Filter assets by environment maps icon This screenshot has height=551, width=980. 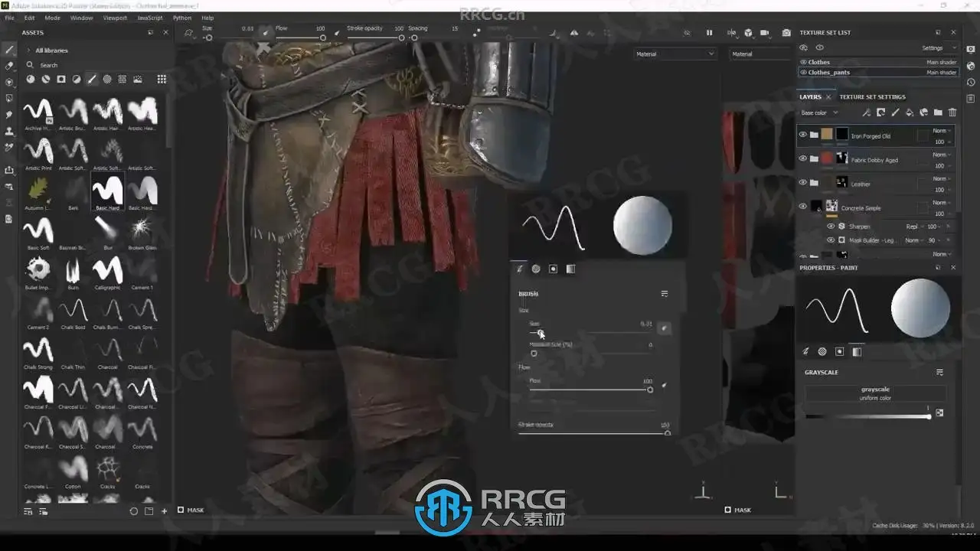tap(138, 79)
